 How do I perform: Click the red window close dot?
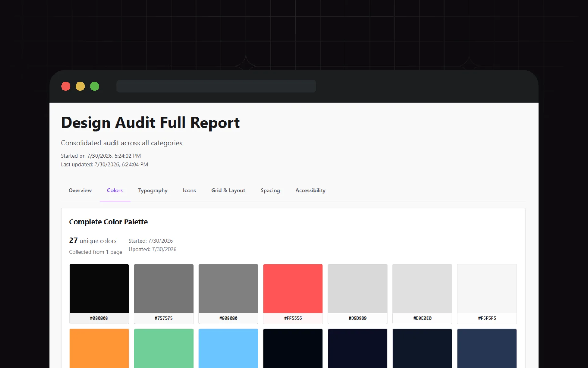click(66, 86)
